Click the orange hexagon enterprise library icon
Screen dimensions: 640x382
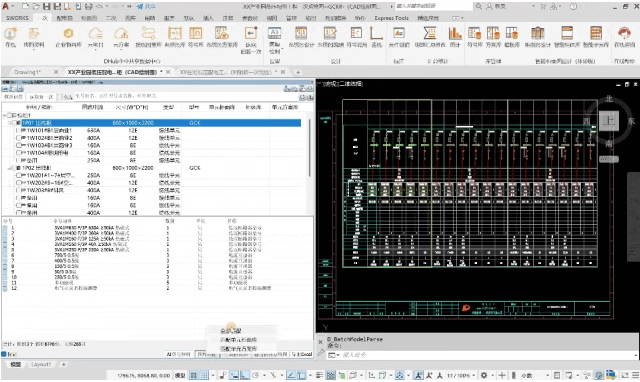click(68, 33)
